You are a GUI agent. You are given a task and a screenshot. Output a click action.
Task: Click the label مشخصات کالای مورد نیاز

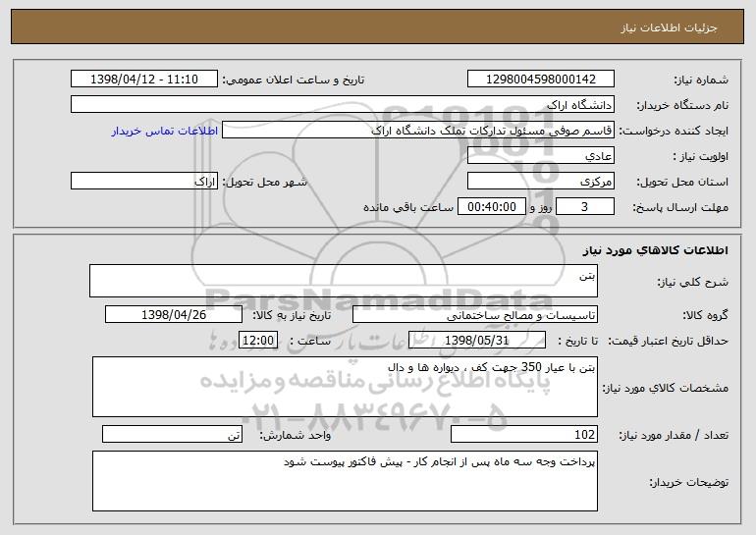coord(666,388)
